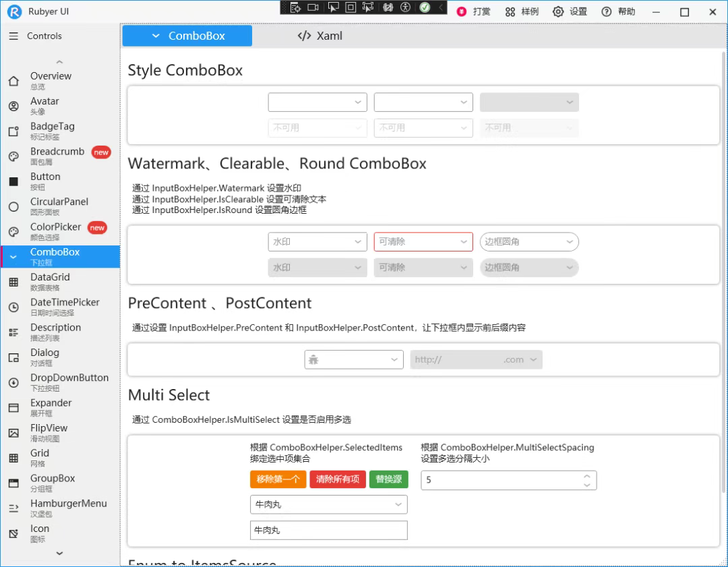
Task: Click the green 替换源 button
Action: [x=389, y=479]
